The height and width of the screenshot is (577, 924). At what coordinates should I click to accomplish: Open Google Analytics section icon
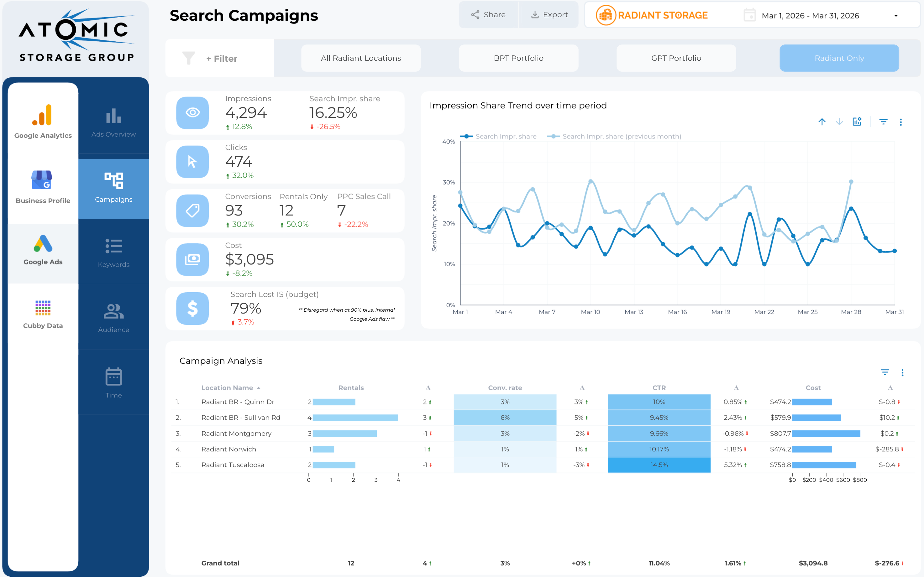click(42, 115)
